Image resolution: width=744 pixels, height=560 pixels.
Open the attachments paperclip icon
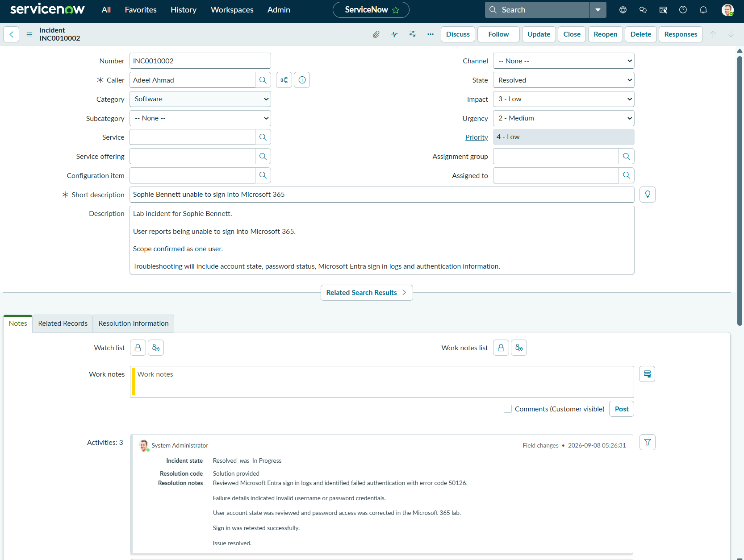[376, 34]
